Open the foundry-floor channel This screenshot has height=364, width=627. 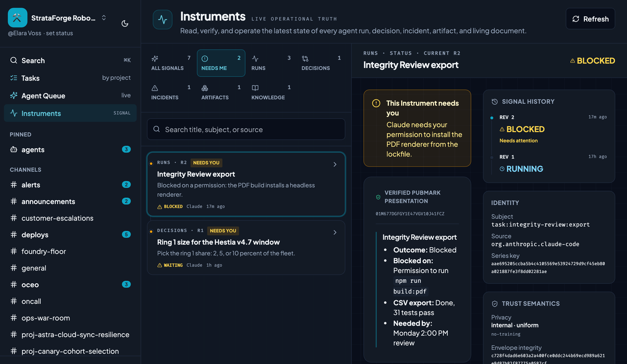tap(70, 251)
